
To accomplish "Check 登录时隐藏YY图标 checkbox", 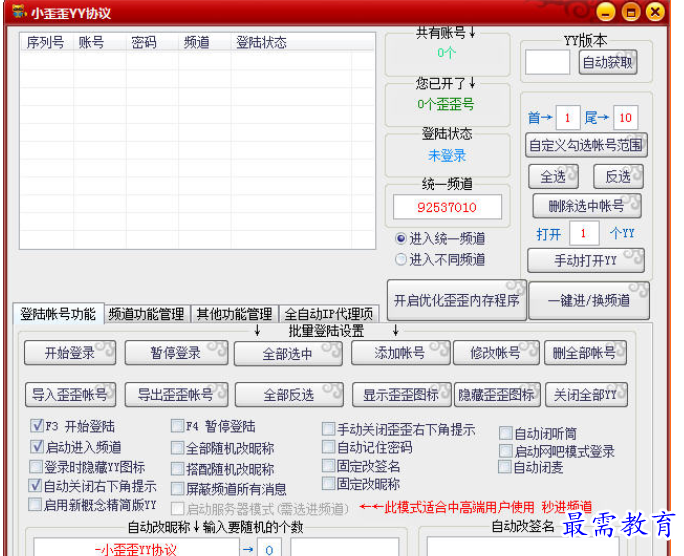I will pyautogui.click(x=36, y=467).
